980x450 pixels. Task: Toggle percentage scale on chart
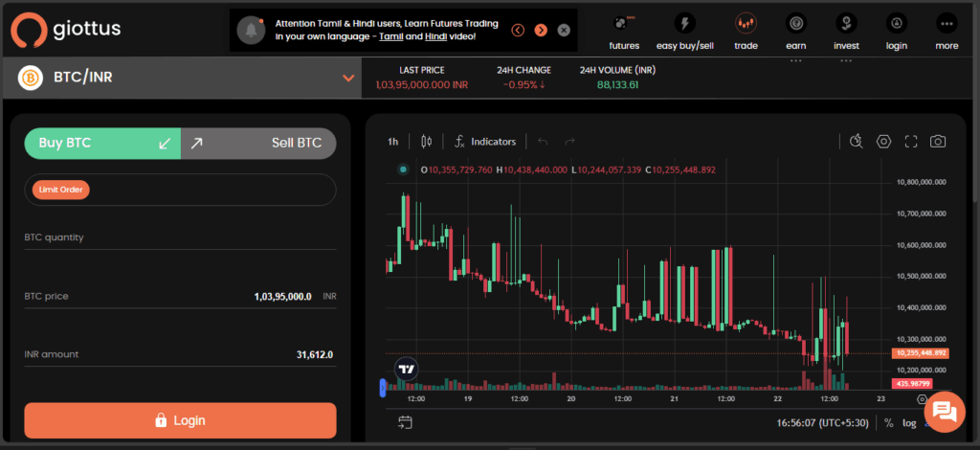point(888,422)
